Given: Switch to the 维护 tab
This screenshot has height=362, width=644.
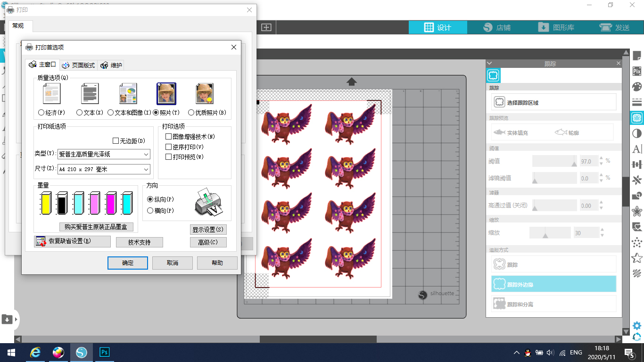Looking at the screenshot, I should coord(111,65).
